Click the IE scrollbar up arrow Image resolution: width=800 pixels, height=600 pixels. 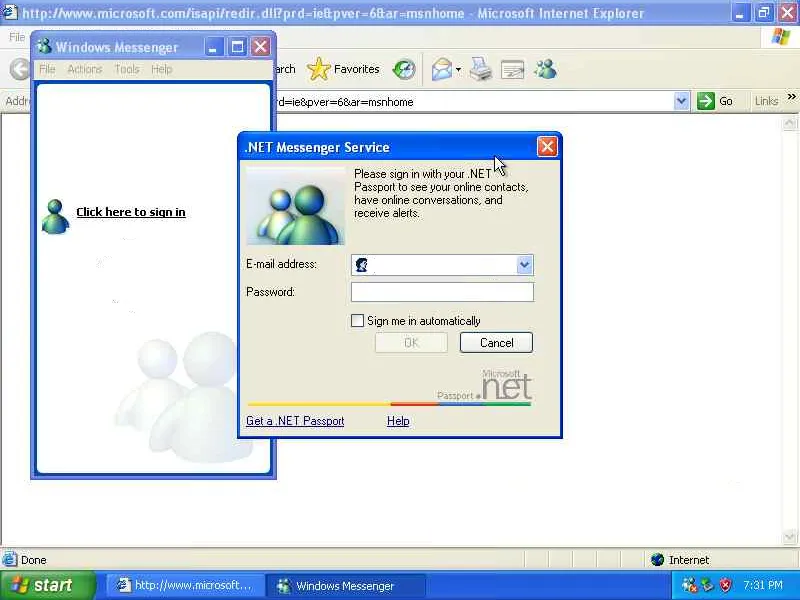pos(790,122)
